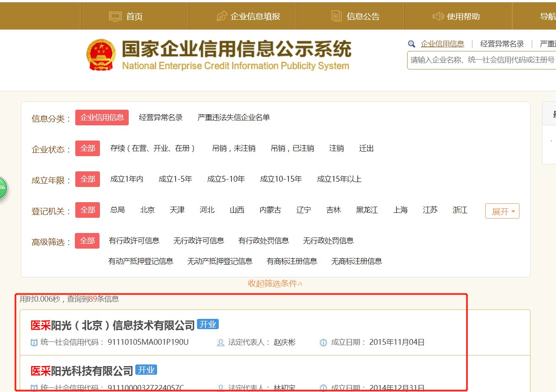Click the company name search input field

482,60
